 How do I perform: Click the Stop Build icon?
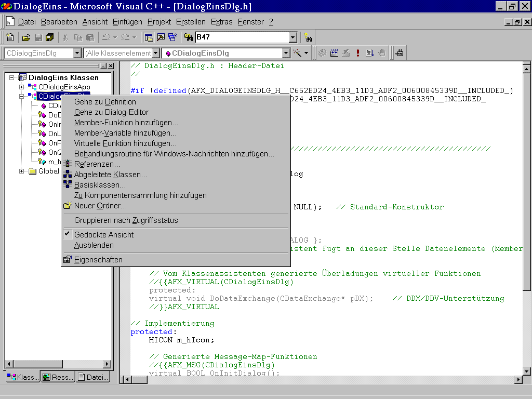[x=345, y=53]
